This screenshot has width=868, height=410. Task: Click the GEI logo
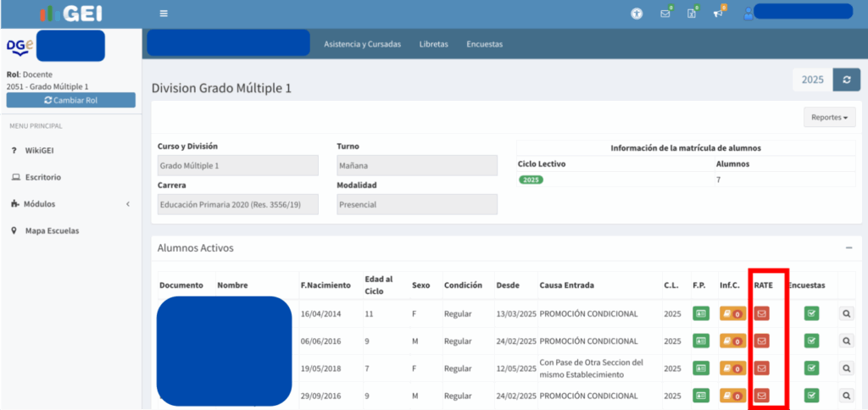tap(71, 14)
